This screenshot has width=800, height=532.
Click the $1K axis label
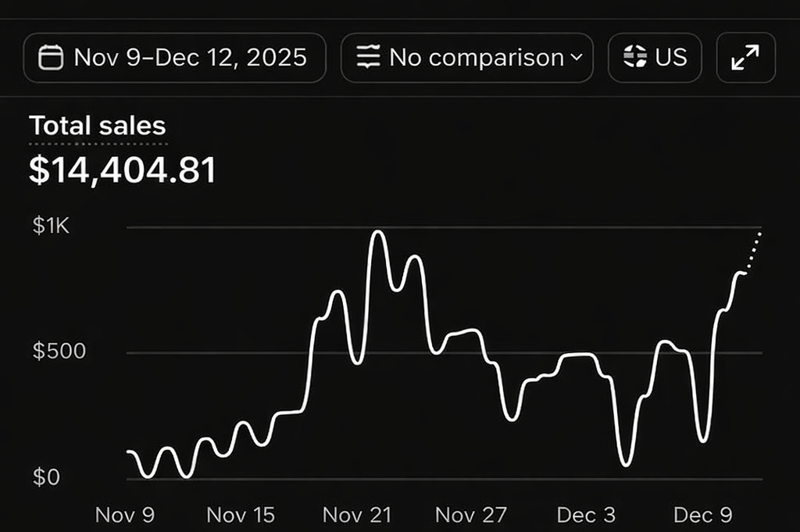(x=51, y=227)
